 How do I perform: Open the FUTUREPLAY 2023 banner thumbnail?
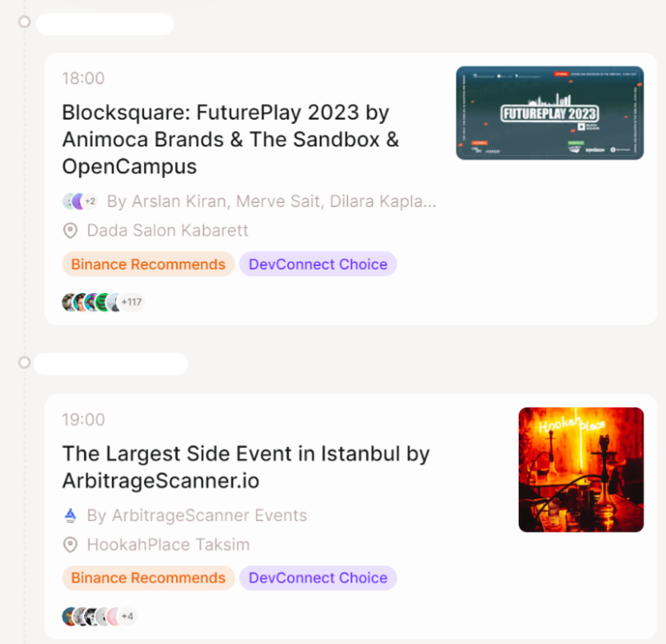pos(550,113)
